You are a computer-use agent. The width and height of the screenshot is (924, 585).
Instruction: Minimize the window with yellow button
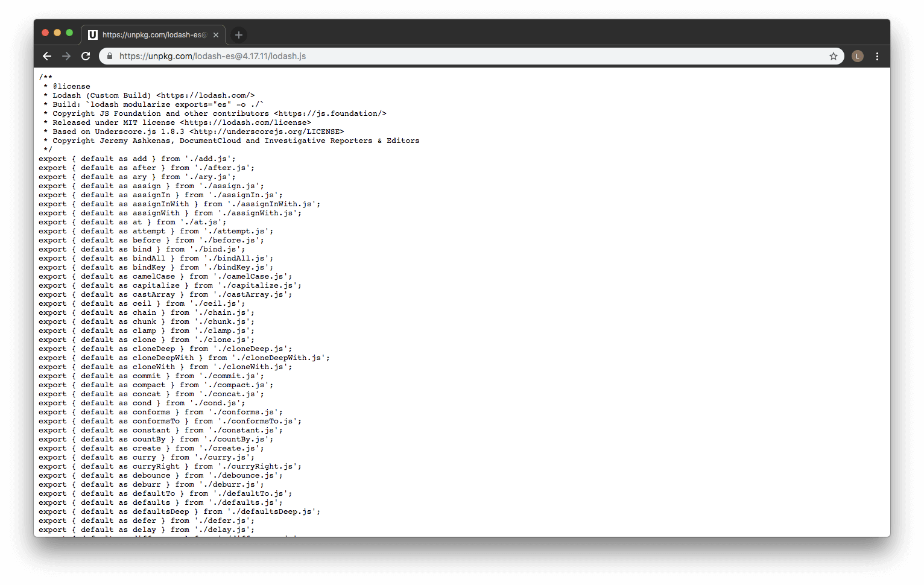point(57,33)
